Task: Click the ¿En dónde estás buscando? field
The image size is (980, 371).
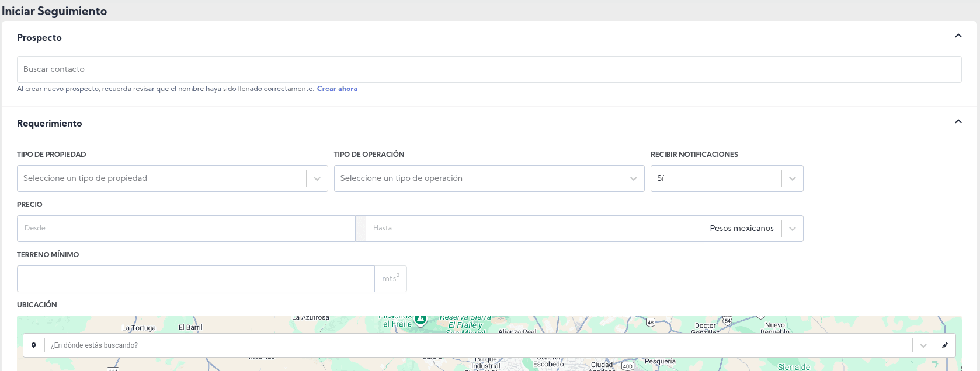Action: [x=478, y=345]
